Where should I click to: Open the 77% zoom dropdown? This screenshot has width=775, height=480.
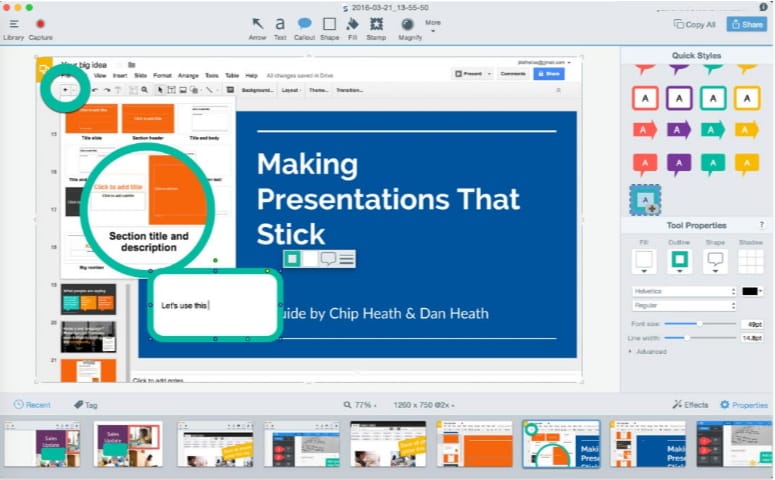[360, 405]
